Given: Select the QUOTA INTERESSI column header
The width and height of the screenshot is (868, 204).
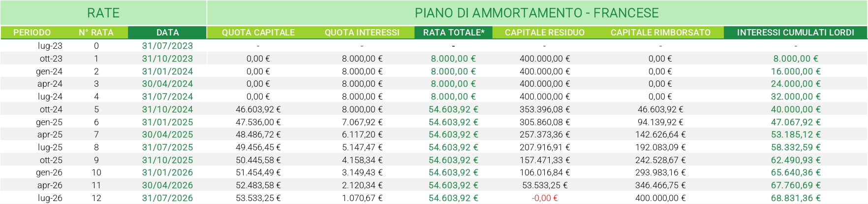Looking at the screenshot, I should point(362,33).
